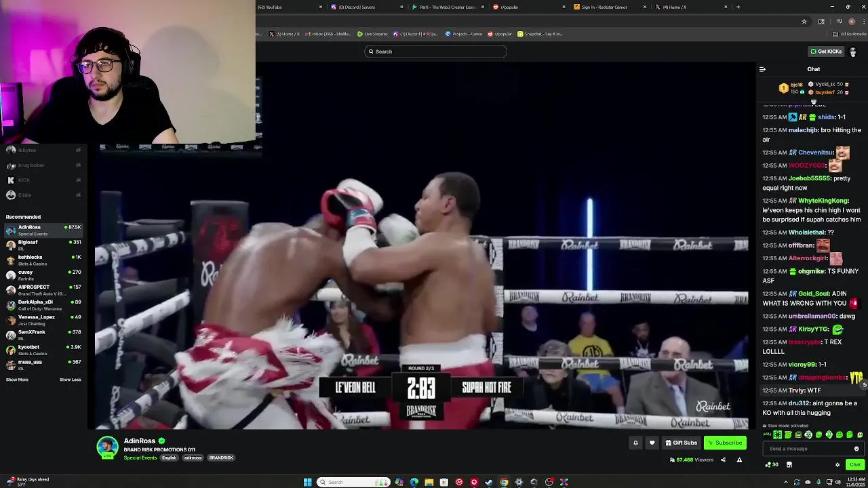Open All Bookmarks folder
This screenshot has height=488, width=868.
coord(849,34)
